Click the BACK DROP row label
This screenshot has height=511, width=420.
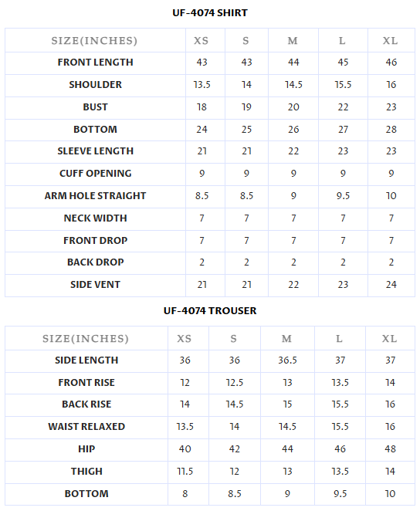pos(95,262)
